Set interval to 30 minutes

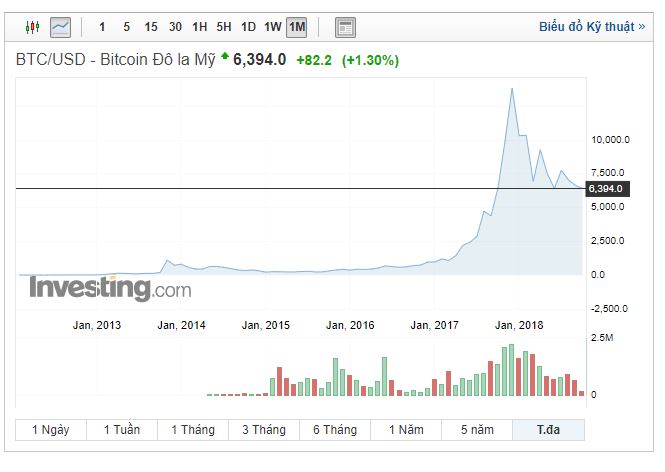(x=175, y=27)
